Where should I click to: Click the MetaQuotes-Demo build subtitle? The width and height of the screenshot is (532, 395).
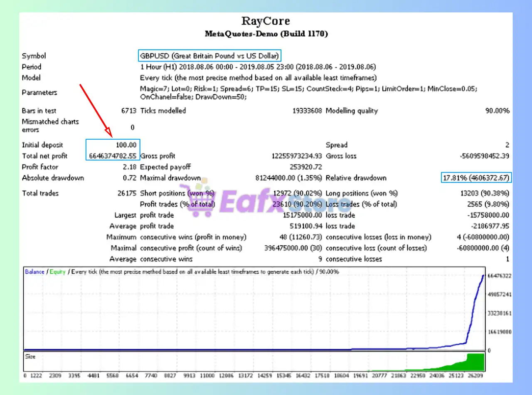point(266,34)
